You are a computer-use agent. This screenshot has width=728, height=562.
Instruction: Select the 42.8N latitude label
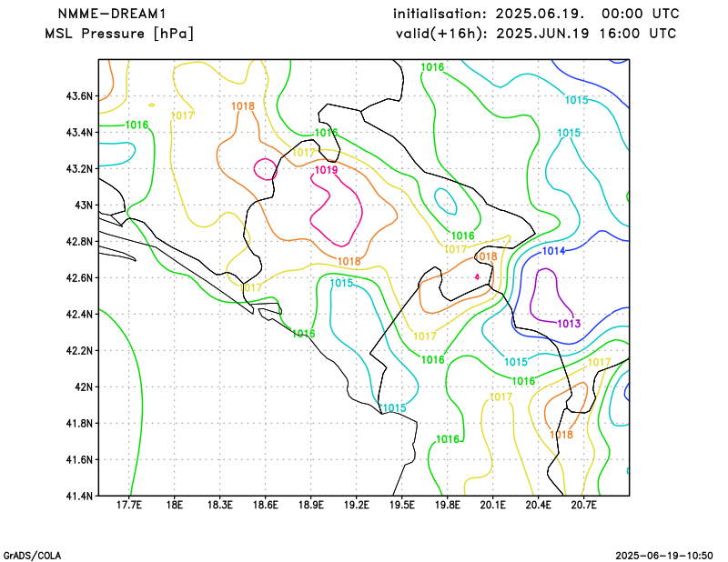point(79,241)
